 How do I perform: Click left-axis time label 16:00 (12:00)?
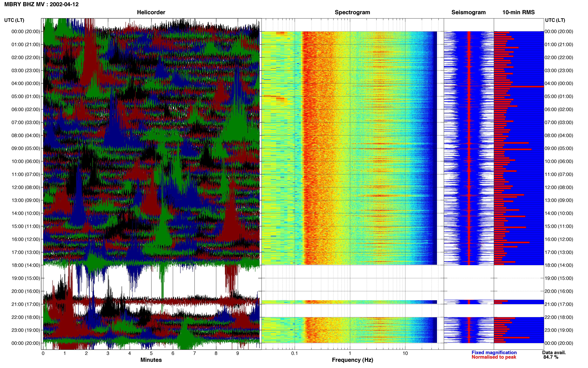click(26, 239)
